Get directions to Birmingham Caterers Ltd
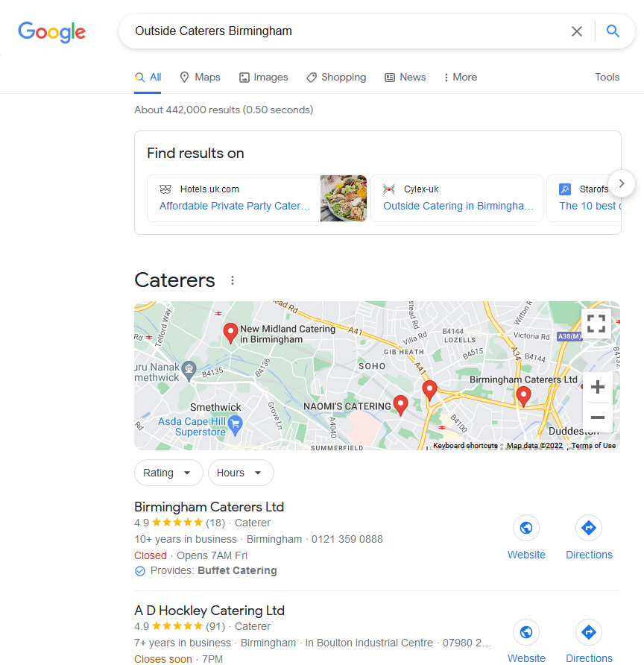This screenshot has height=665, width=644. (589, 528)
